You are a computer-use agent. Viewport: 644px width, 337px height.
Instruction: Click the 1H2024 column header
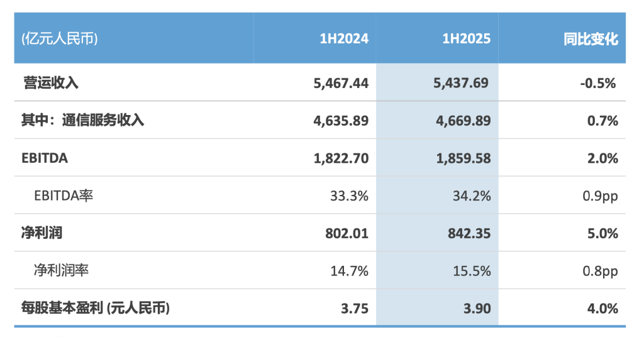click(x=343, y=39)
